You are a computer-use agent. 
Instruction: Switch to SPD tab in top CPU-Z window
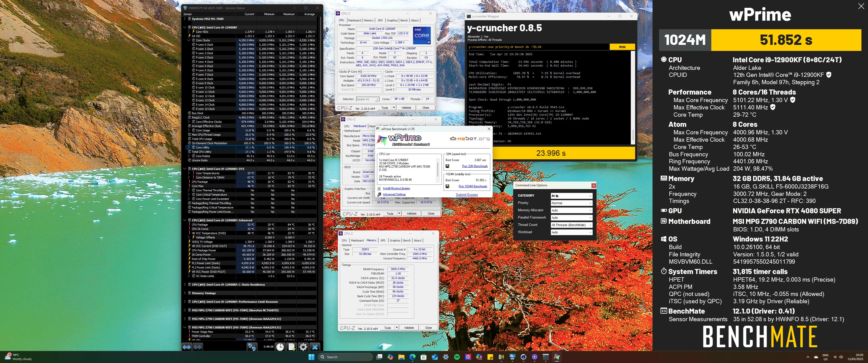pos(380,20)
